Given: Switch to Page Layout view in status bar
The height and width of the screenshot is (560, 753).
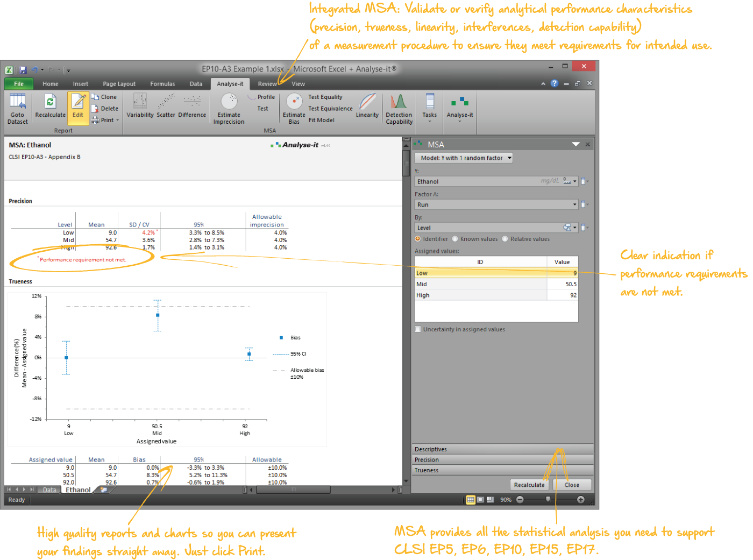Looking at the screenshot, I should [x=480, y=500].
